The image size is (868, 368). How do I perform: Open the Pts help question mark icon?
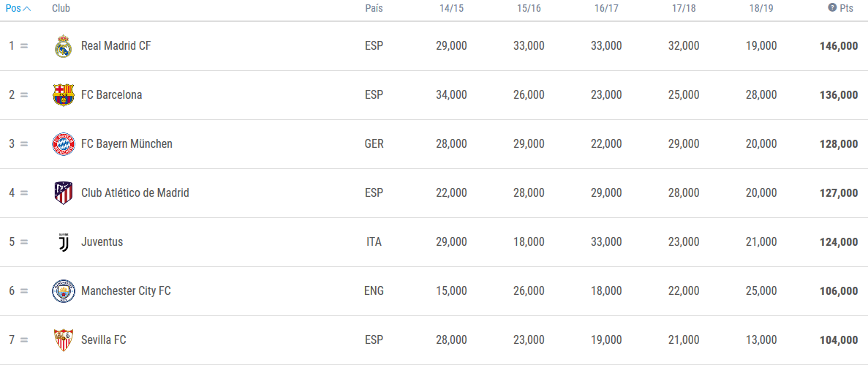pyautogui.click(x=832, y=8)
